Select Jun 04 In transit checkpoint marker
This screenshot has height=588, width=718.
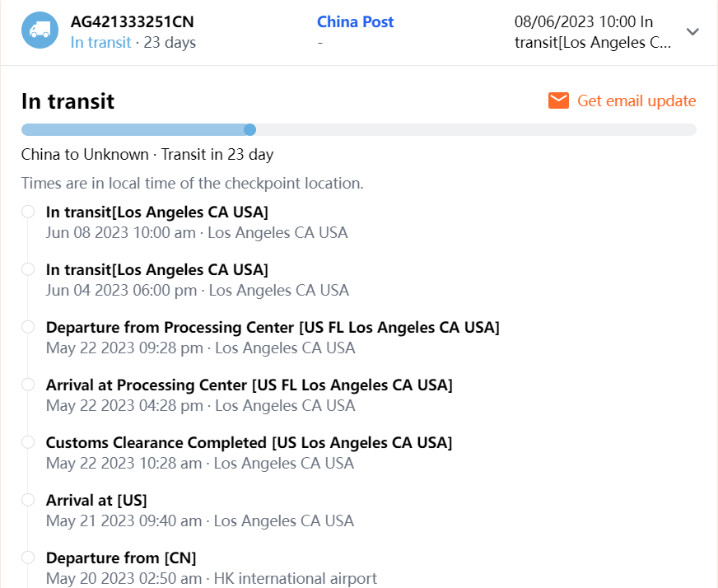click(28, 269)
